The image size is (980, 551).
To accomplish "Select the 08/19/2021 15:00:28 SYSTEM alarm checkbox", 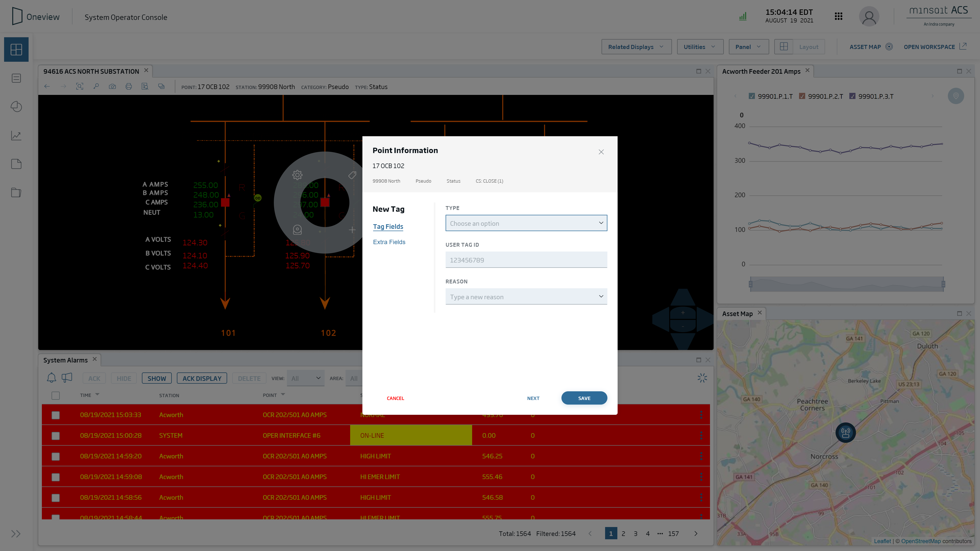I will point(56,435).
